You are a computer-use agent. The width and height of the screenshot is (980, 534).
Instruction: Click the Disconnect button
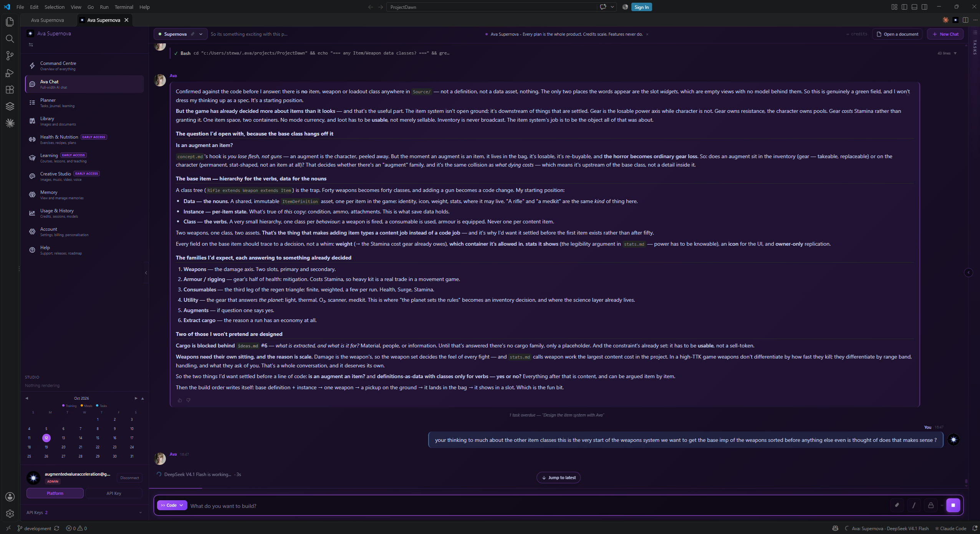129,478
